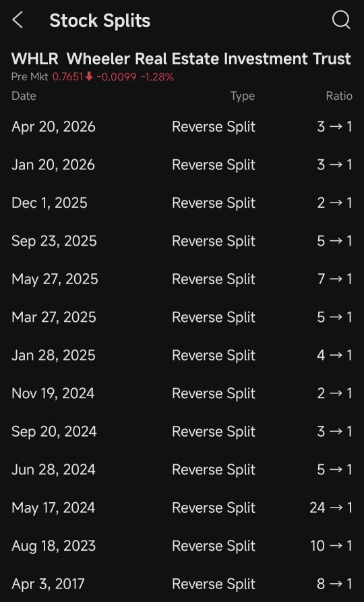Tap the Nov 19, 2024 split entry

(182, 393)
